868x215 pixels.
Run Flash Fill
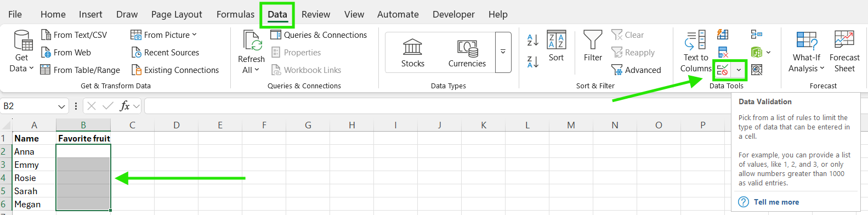723,35
